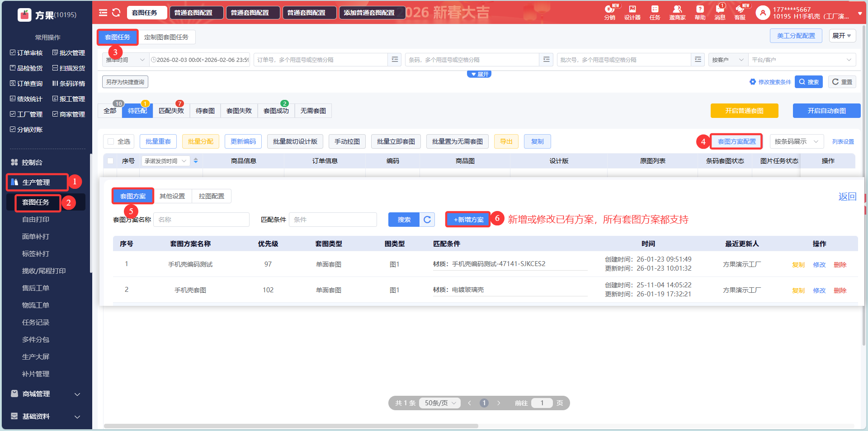Switch to the 匹配失败 status tab
The width and height of the screenshot is (868, 431).
pyautogui.click(x=171, y=111)
